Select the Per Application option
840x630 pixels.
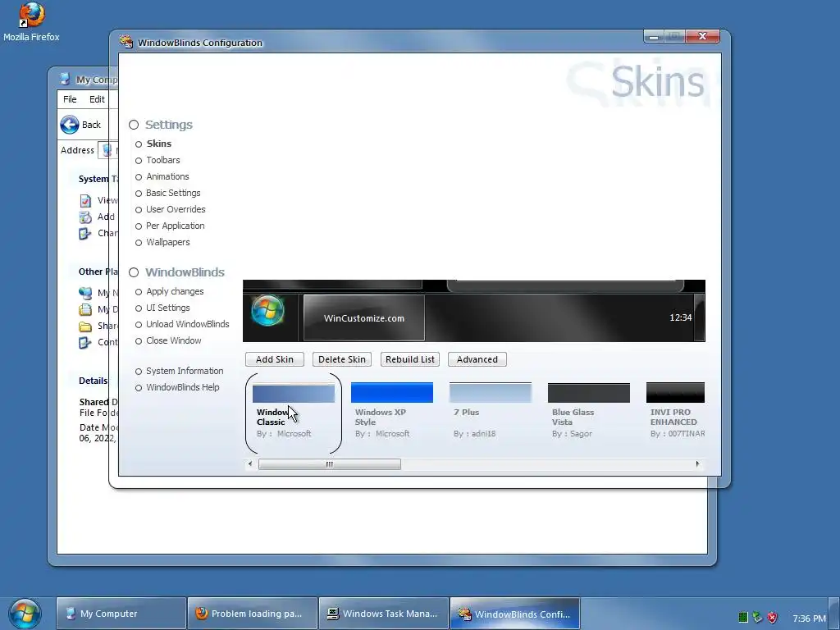tap(176, 226)
